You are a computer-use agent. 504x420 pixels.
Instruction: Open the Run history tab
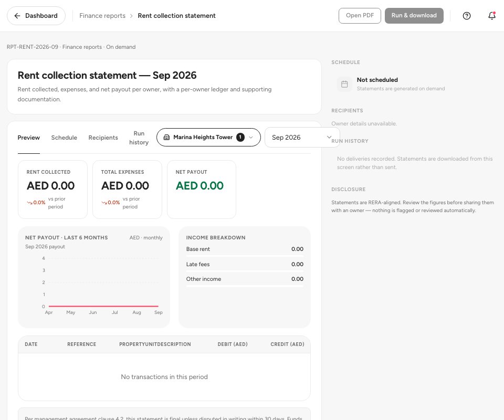tap(139, 138)
